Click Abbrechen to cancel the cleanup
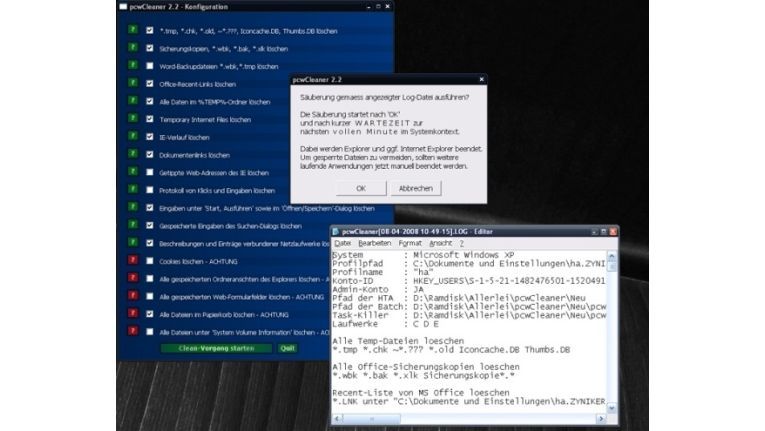 pos(414,188)
